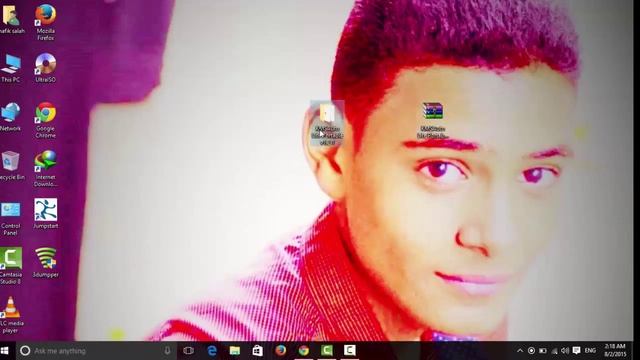Open the network signal tray icon
The width and height of the screenshot is (640, 360).
coord(554,350)
